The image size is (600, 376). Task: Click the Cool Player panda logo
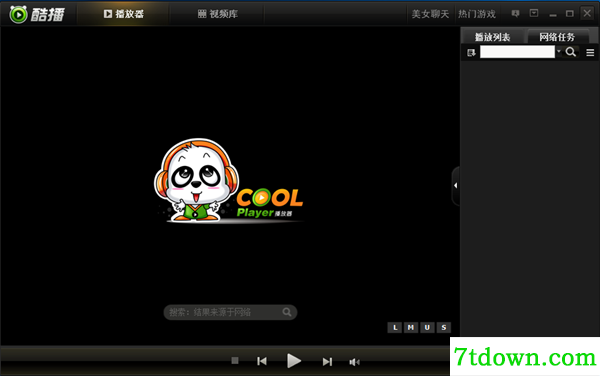pos(229,181)
